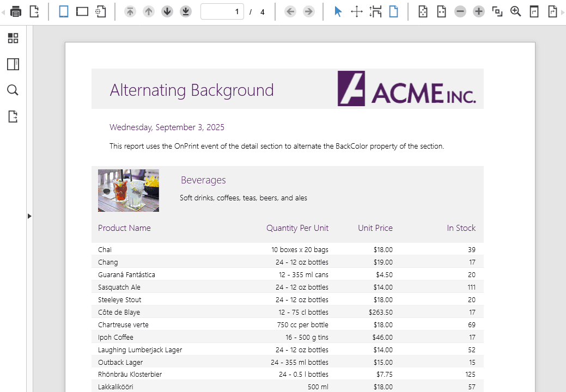Viewport: 566px width, 392px height.
Task: Click the Print icon in the toolbar
Action: click(x=15, y=11)
